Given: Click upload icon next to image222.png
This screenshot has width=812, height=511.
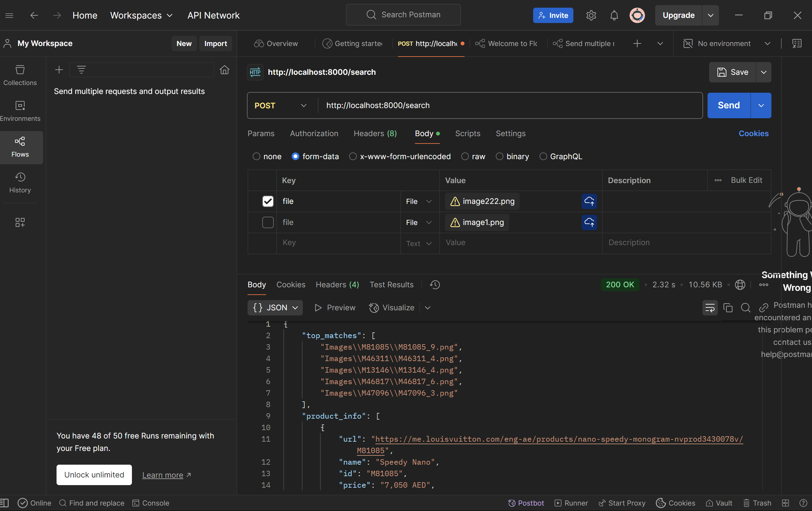Looking at the screenshot, I should (589, 201).
